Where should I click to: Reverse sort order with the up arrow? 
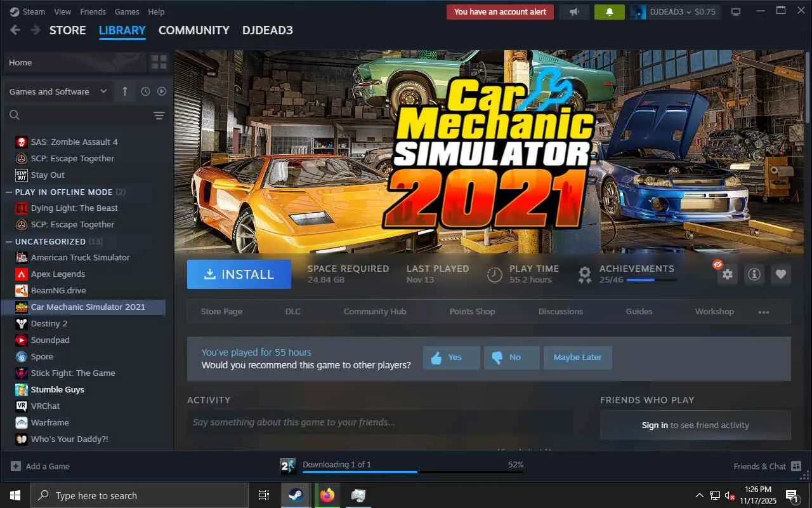124,91
